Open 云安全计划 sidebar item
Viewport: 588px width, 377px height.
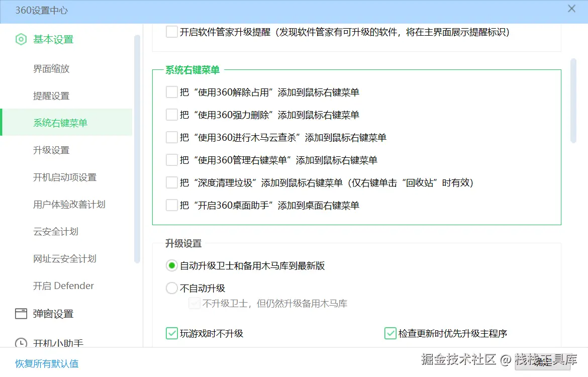pos(56,231)
